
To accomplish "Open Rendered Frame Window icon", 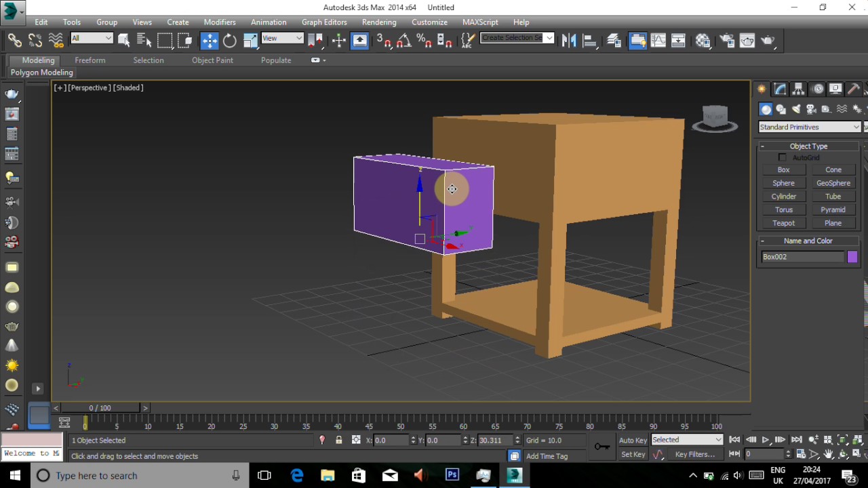I will pyautogui.click(x=747, y=41).
